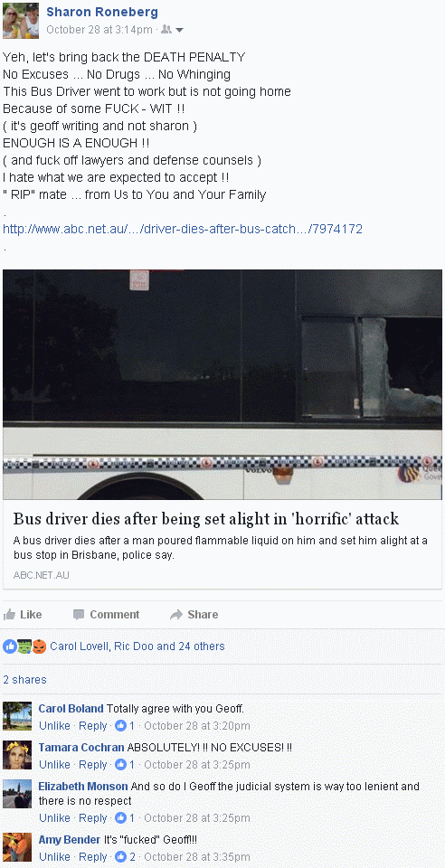This screenshot has height=868, width=445.
Task: Unlike Carol Boland's comment
Action: pos(54,726)
